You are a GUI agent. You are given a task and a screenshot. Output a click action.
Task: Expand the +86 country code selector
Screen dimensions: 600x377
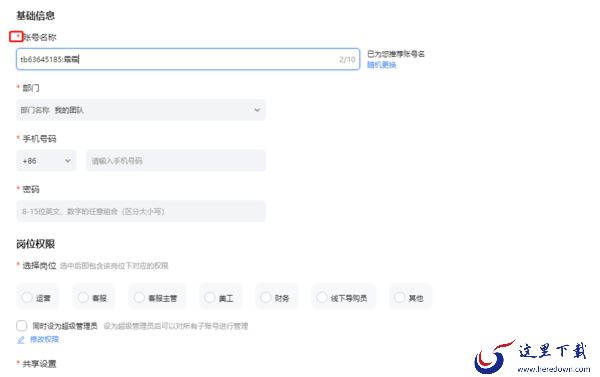(46, 161)
